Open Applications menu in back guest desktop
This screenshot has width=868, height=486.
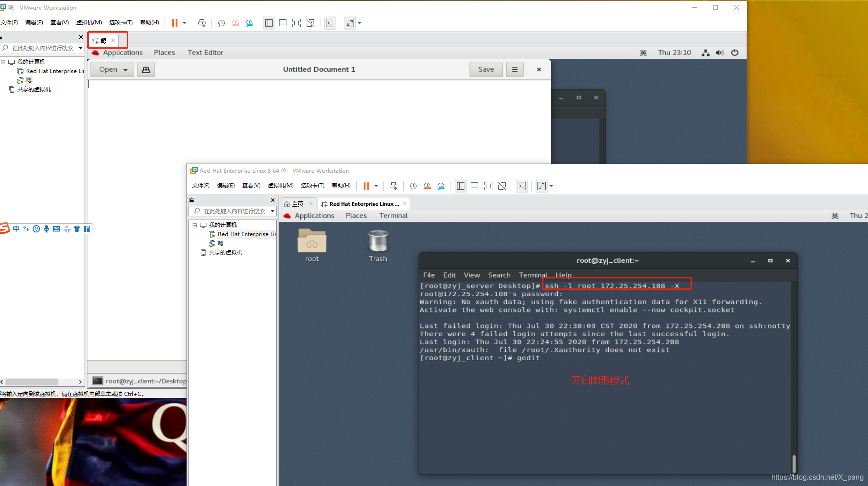(x=123, y=52)
